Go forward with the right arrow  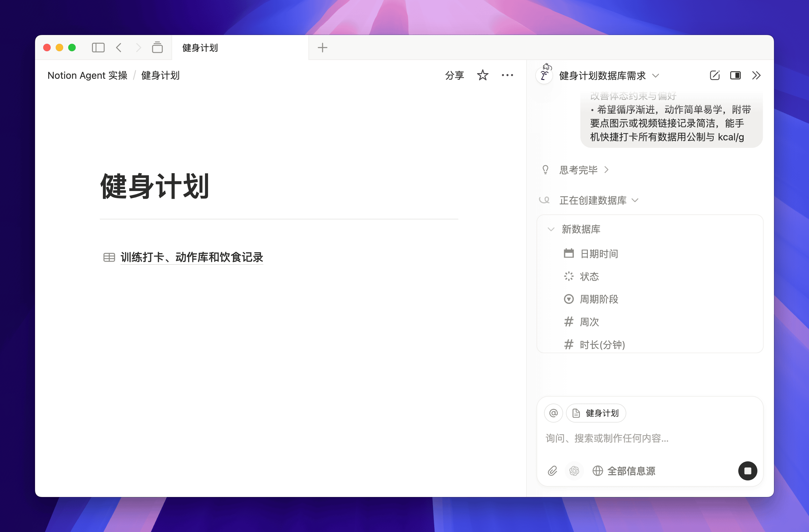tap(138, 48)
